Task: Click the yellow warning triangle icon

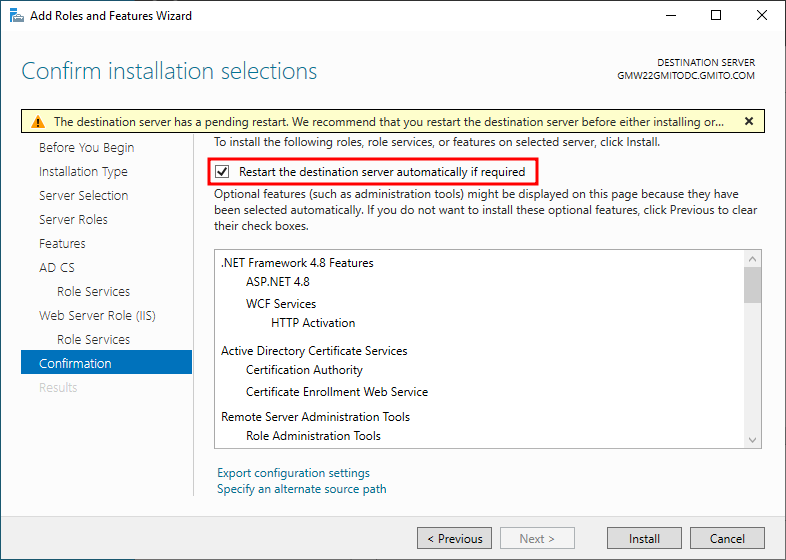Action: (x=38, y=122)
